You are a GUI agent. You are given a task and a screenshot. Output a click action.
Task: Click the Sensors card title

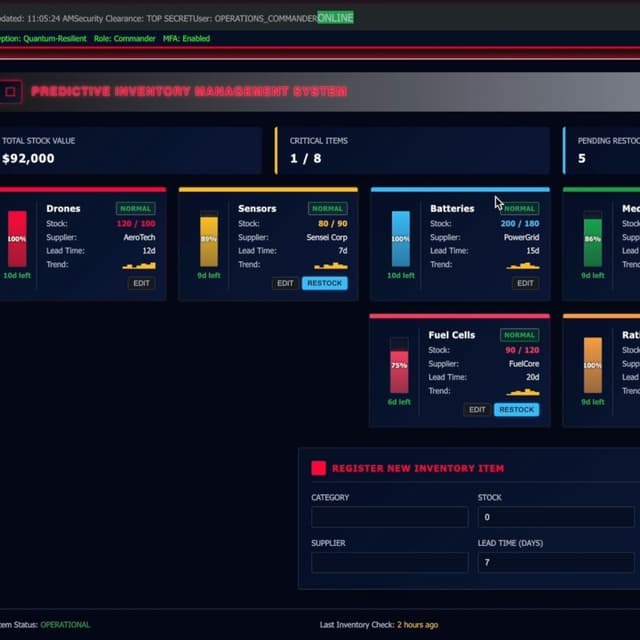[x=257, y=209]
